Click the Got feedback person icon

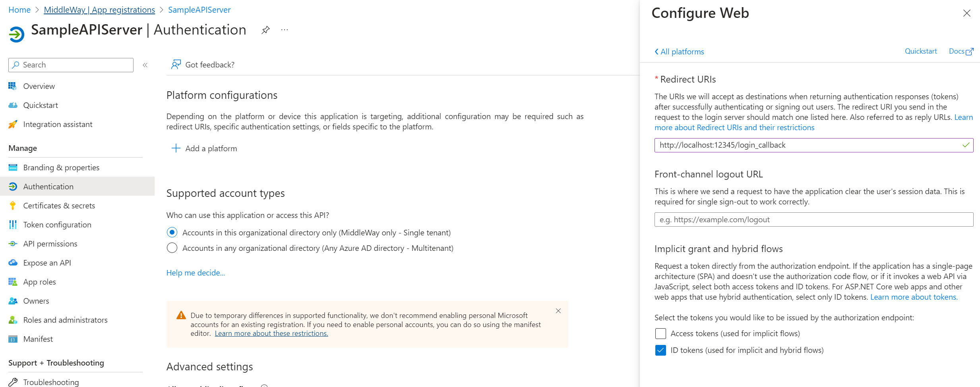(x=176, y=65)
